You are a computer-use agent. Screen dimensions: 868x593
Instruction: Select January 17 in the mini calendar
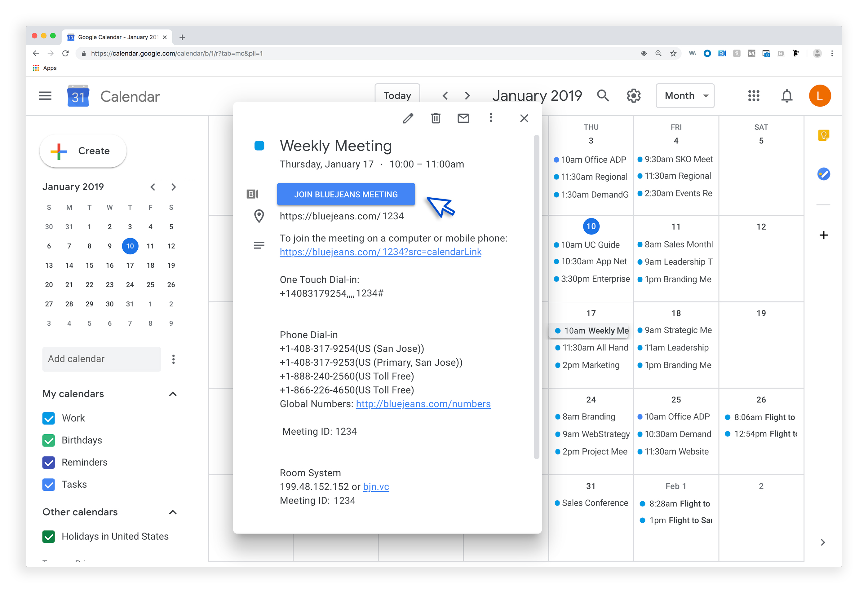(x=130, y=265)
